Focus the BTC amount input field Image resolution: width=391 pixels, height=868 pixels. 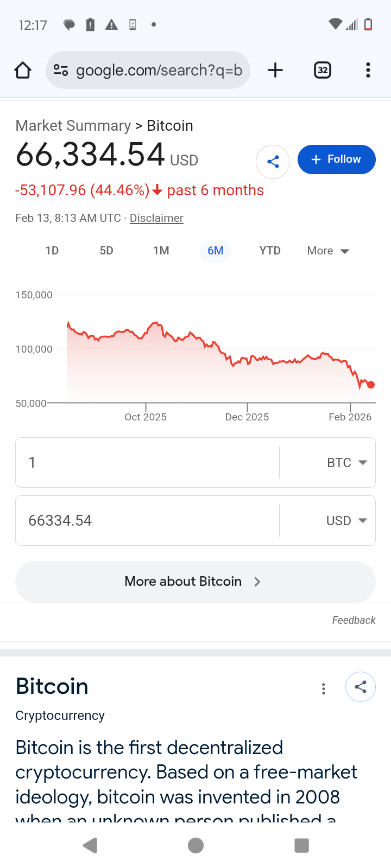(147, 463)
